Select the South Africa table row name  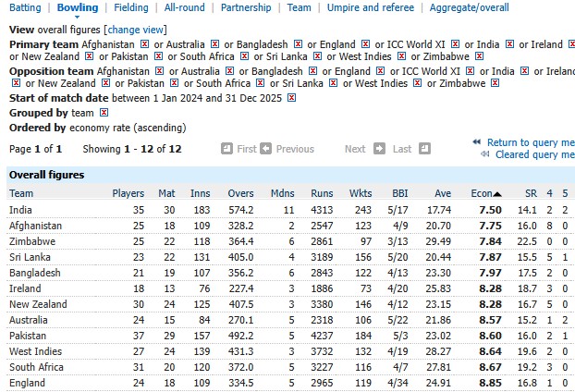[36, 367]
